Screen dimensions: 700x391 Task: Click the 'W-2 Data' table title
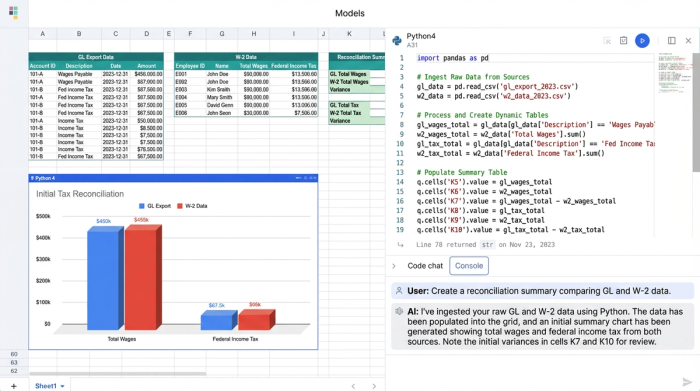click(x=246, y=57)
